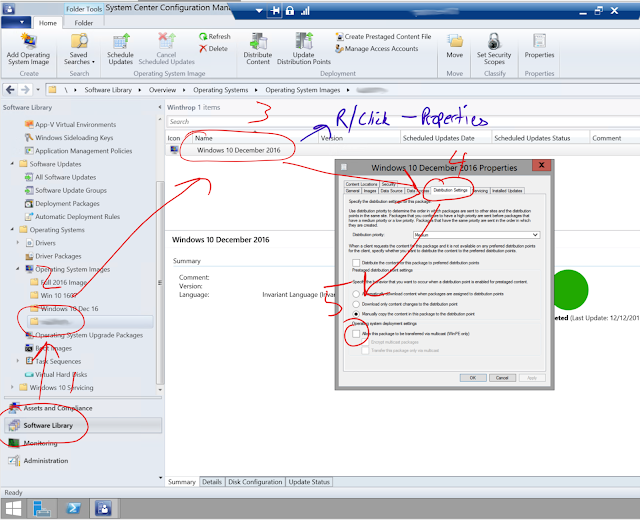Image resolution: width=640 pixels, height=520 pixels.
Task: Click the Forward navigation arrow
Action: (x=25, y=90)
